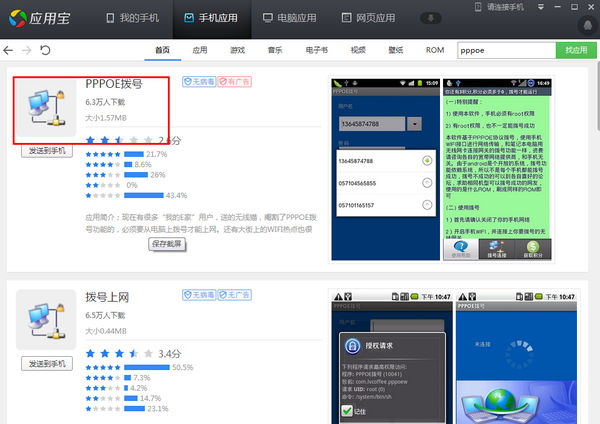
Task: Click the 6.5万人下载 text
Action: (x=105, y=316)
